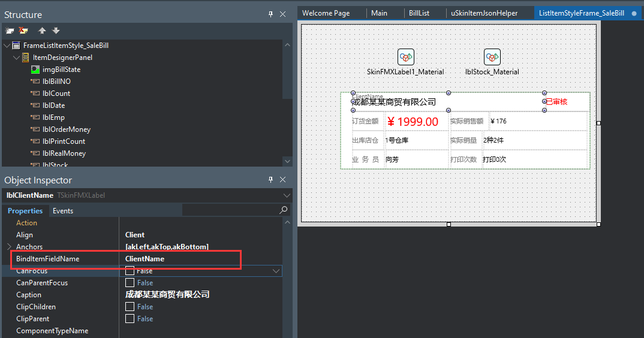Viewport: 644px width, 338px height.
Task: Click the New Item icon in Structure toolbar
Action: pos(10,31)
